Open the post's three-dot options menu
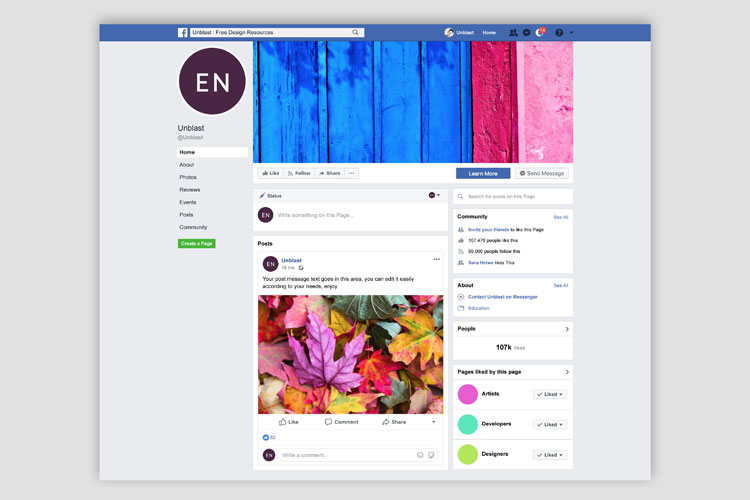Screen dimensions: 750x500 click(x=436, y=259)
